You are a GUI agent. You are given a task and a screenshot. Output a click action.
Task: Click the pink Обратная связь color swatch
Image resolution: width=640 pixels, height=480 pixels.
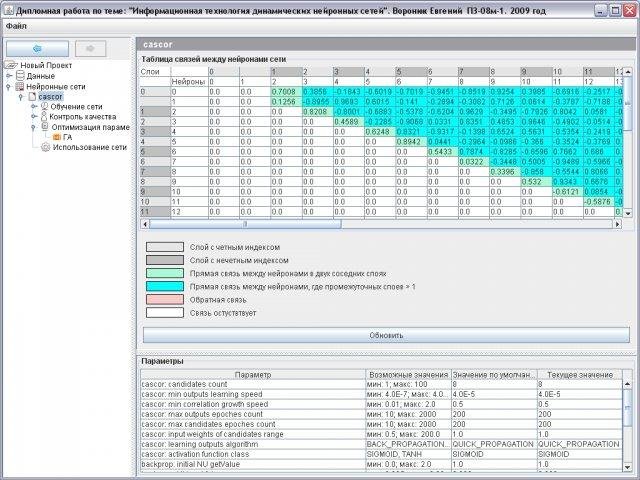(162, 298)
